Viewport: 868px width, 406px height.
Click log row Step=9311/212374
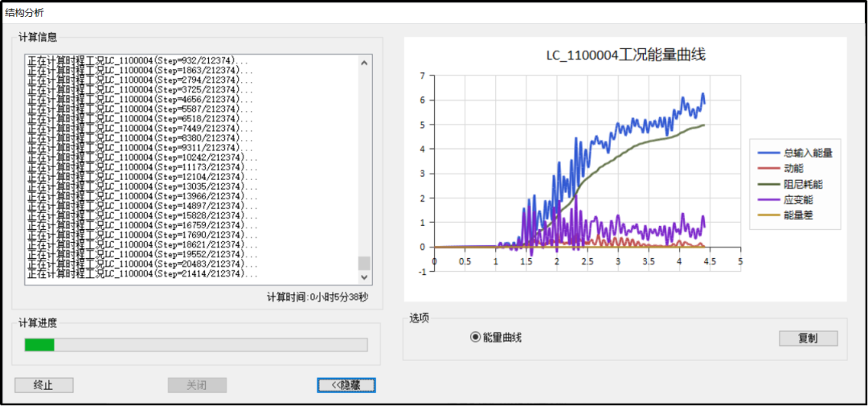click(x=141, y=148)
